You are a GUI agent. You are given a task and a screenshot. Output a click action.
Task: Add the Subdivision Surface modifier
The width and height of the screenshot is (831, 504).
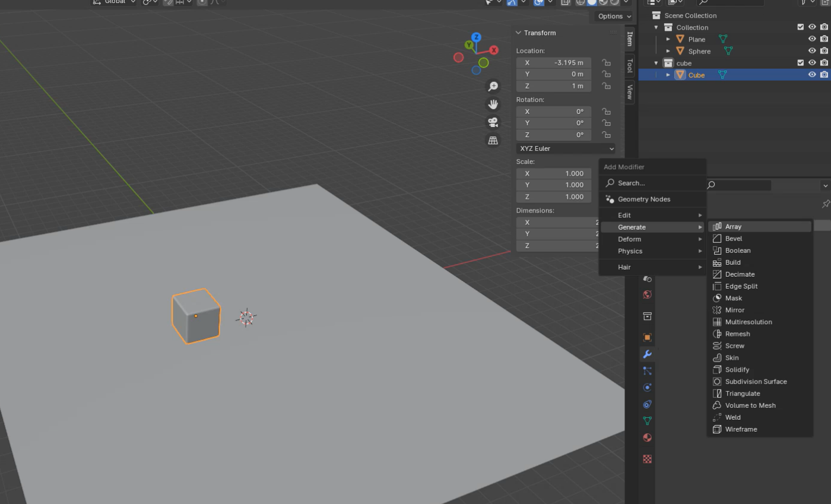760,381
